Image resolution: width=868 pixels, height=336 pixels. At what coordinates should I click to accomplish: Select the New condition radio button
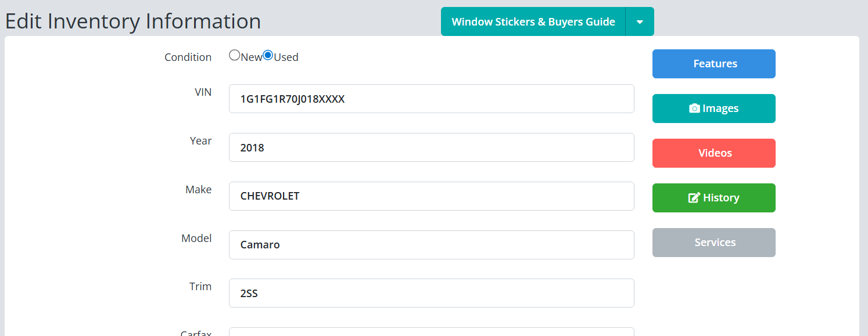(x=235, y=55)
